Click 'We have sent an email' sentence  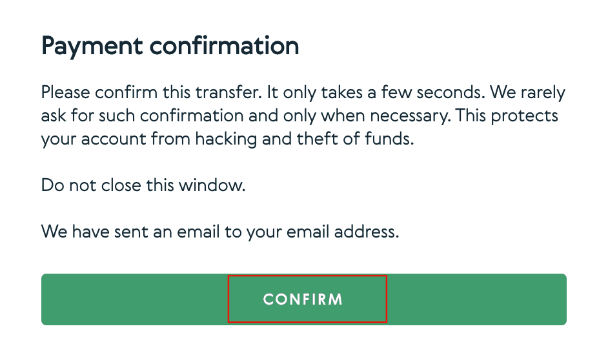(220, 232)
